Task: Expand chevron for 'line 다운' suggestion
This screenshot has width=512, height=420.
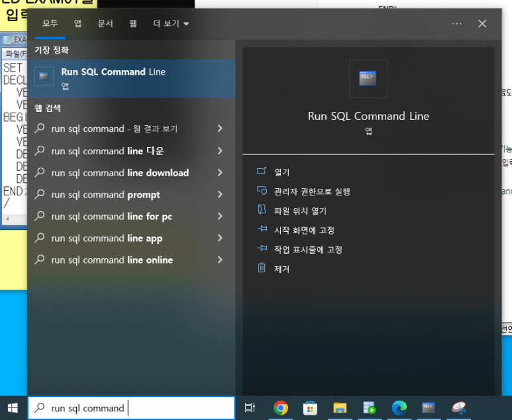Action: 220,151
